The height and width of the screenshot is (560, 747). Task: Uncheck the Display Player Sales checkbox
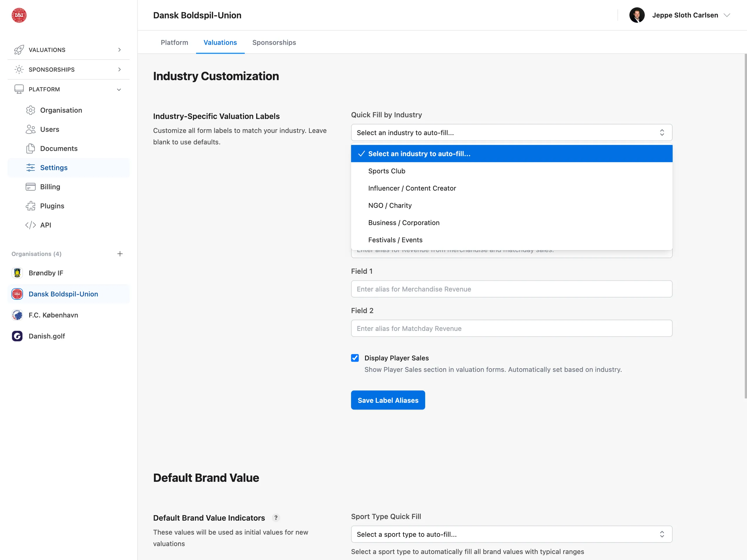355,358
